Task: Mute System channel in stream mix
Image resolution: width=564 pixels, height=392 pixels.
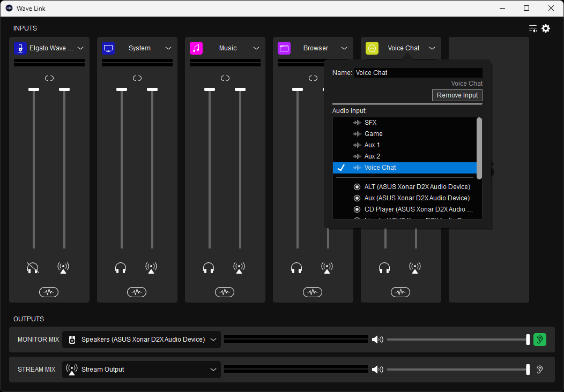Action: pos(151,267)
